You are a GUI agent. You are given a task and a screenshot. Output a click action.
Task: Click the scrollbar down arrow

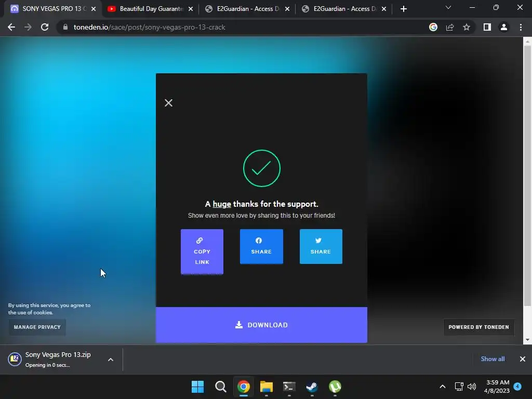527,340
